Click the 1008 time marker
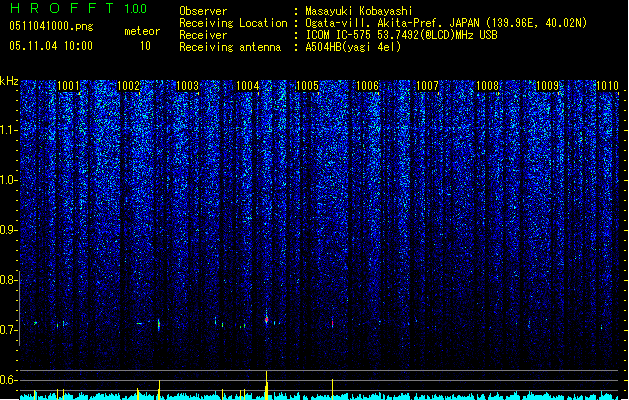This screenshot has width=629, height=400. coord(487,85)
